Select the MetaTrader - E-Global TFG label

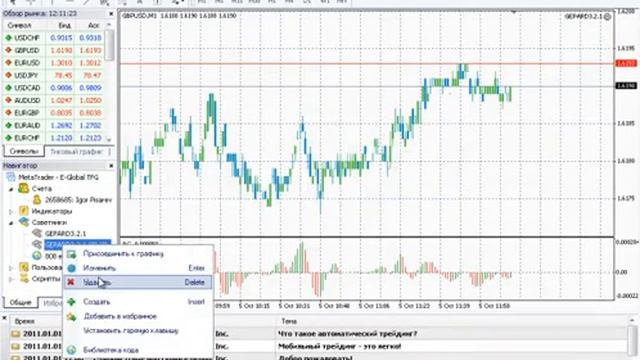pyautogui.click(x=58, y=178)
